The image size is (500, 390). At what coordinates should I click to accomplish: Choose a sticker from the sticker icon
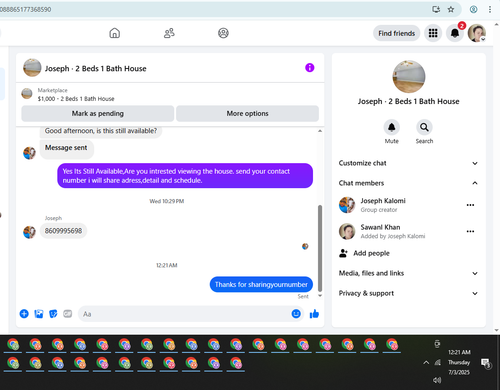pyautogui.click(x=53, y=314)
